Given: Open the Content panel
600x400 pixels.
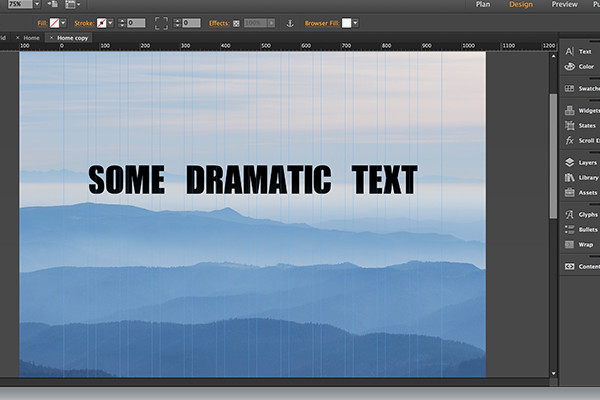Looking at the screenshot, I should click(x=582, y=266).
